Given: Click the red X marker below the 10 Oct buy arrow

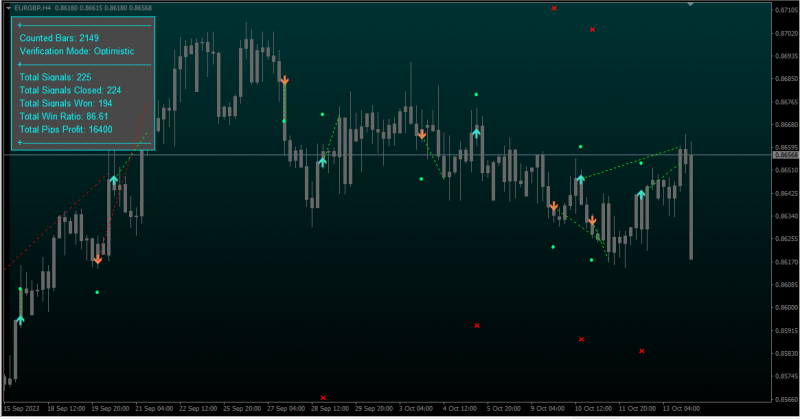Looking at the screenshot, I should (x=581, y=339).
